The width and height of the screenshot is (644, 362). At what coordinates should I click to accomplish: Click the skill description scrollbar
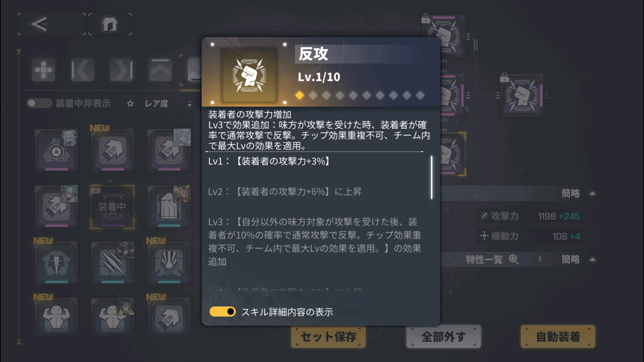click(x=431, y=177)
